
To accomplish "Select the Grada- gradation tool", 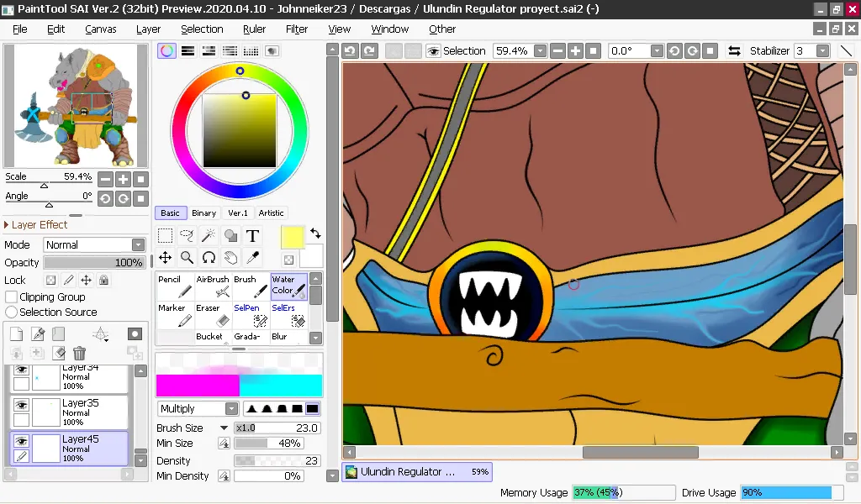I will tap(251, 337).
